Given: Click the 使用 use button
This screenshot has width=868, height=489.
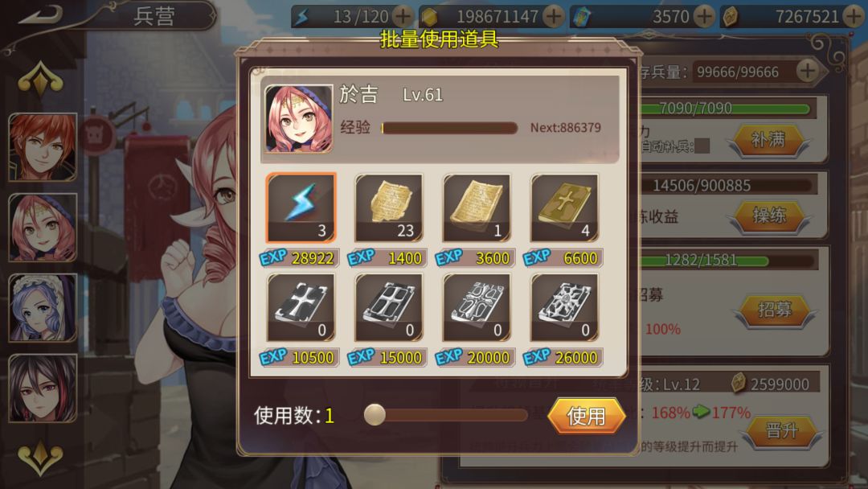Looking at the screenshot, I should (x=586, y=416).
